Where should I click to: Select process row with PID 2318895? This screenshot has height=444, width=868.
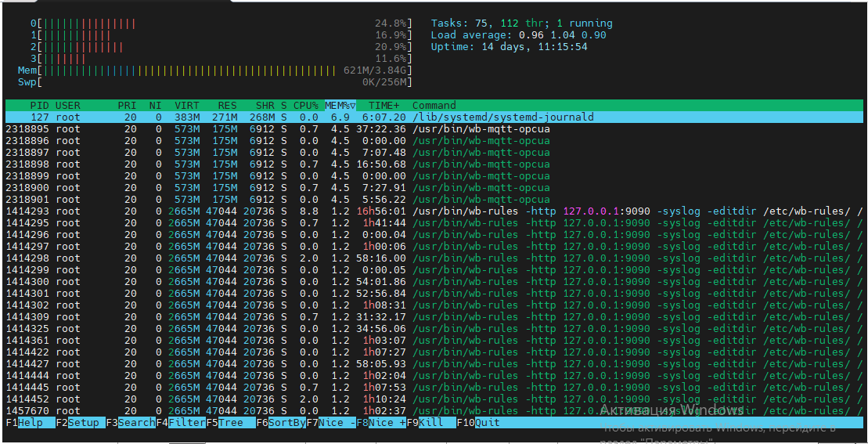[434, 129]
